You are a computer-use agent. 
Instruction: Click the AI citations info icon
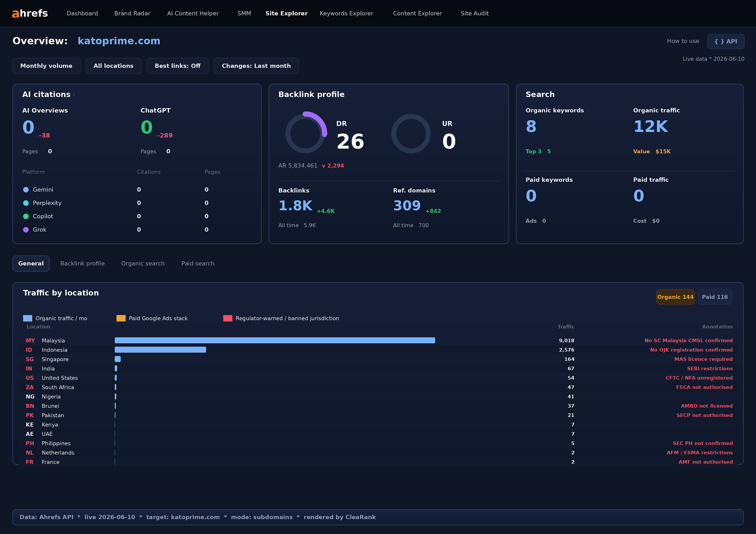click(74, 95)
